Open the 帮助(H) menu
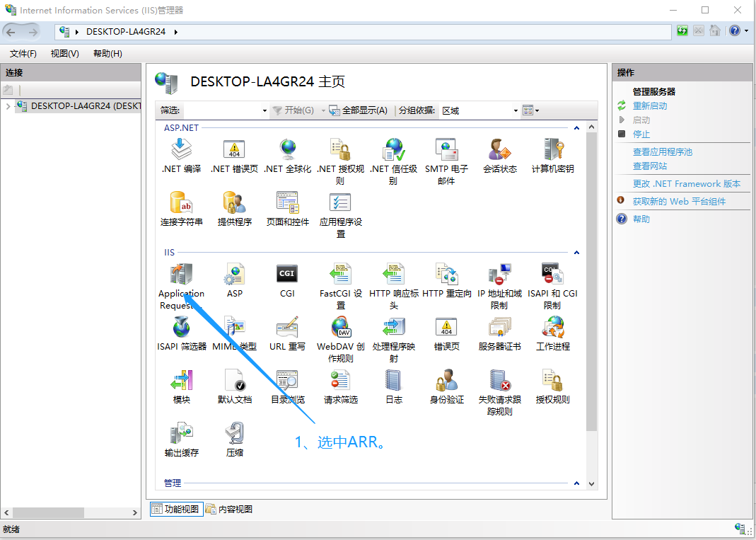 tap(107, 54)
